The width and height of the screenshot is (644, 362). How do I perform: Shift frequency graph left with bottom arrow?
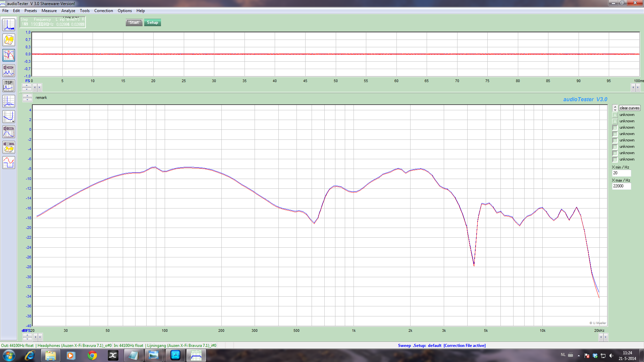pos(36,337)
